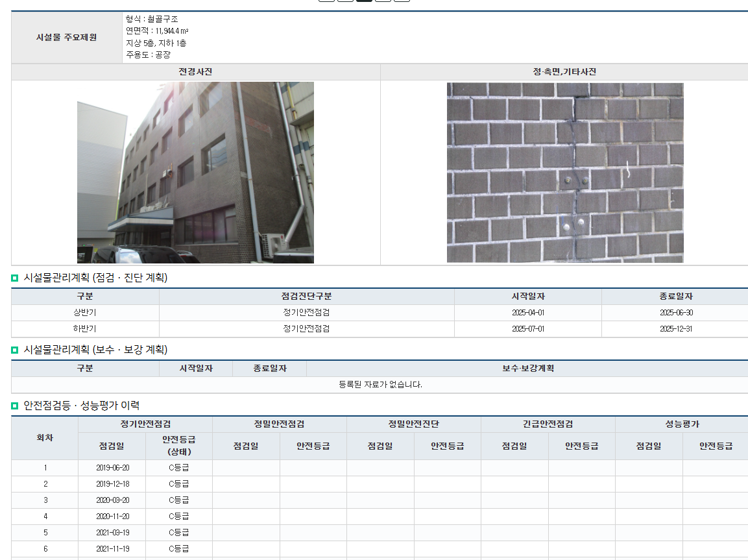Select the 정밀안전점검 group header
748x560 pixels.
279,424
